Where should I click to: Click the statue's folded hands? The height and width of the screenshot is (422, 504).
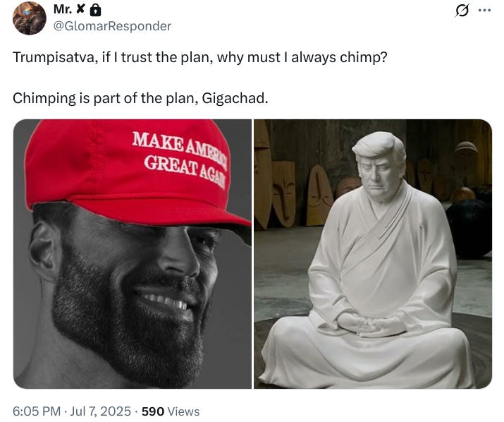click(x=369, y=323)
